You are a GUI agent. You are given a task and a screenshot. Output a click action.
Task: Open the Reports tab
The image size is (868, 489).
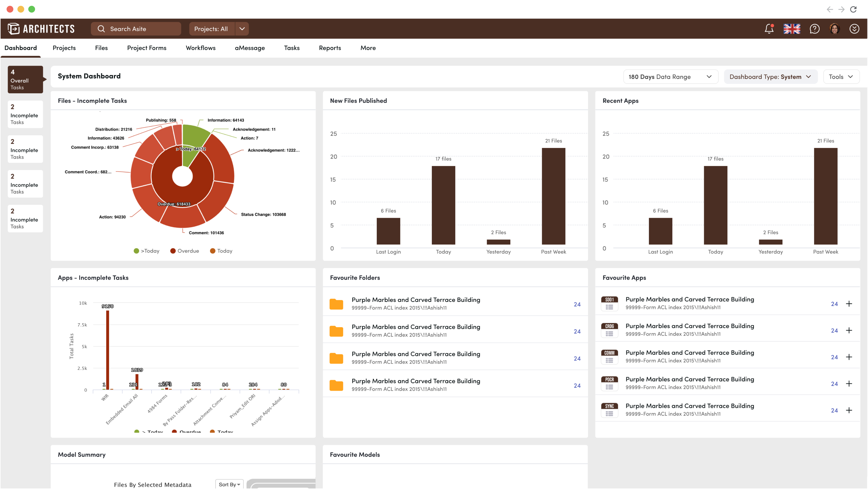tap(330, 48)
